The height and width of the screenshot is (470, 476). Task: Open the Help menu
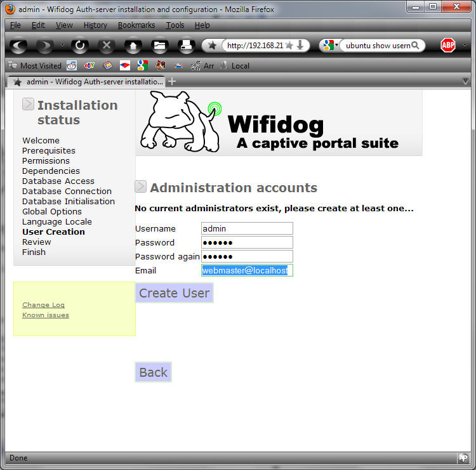point(202,25)
